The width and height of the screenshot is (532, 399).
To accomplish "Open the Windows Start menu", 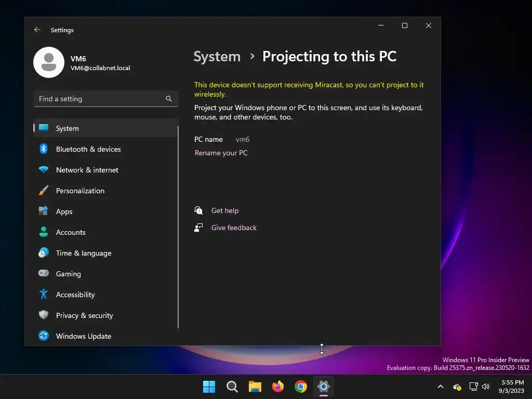I will [209, 387].
